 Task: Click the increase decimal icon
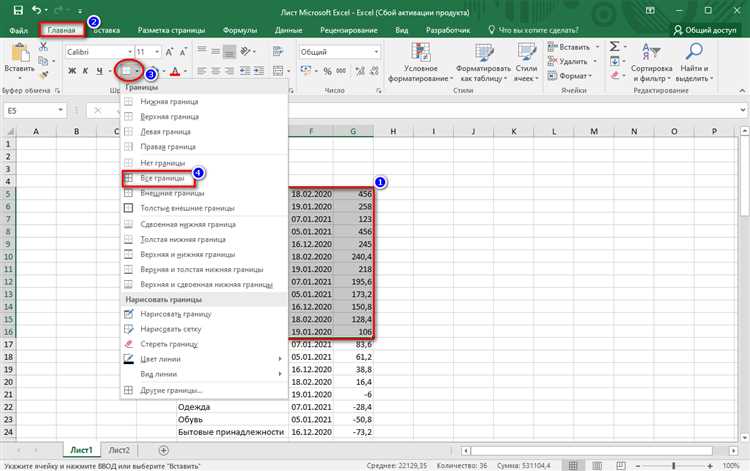click(360, 71)
